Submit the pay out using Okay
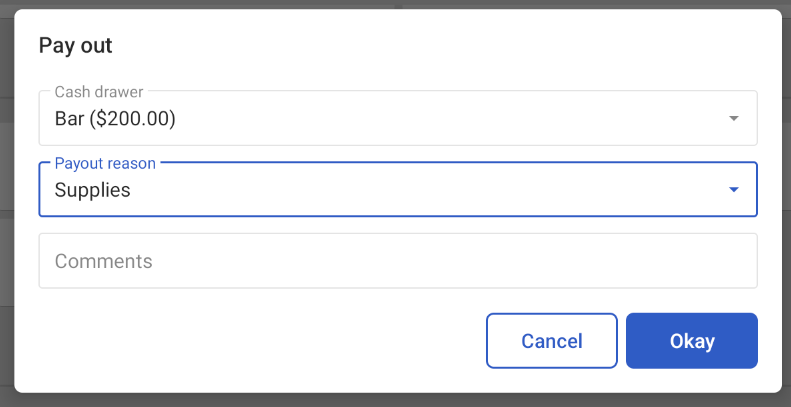Screen dimensions: 791x407 [692, 341]
